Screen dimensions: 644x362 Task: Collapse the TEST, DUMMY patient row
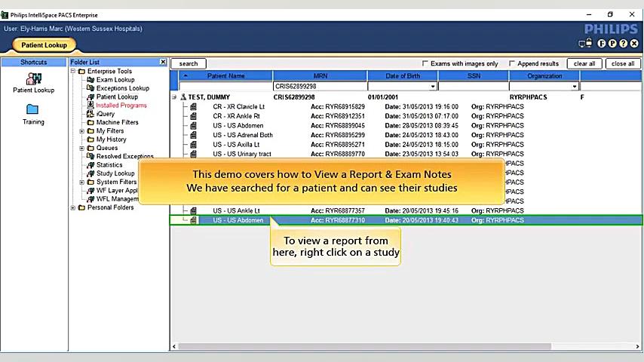[x=174, y=97]
